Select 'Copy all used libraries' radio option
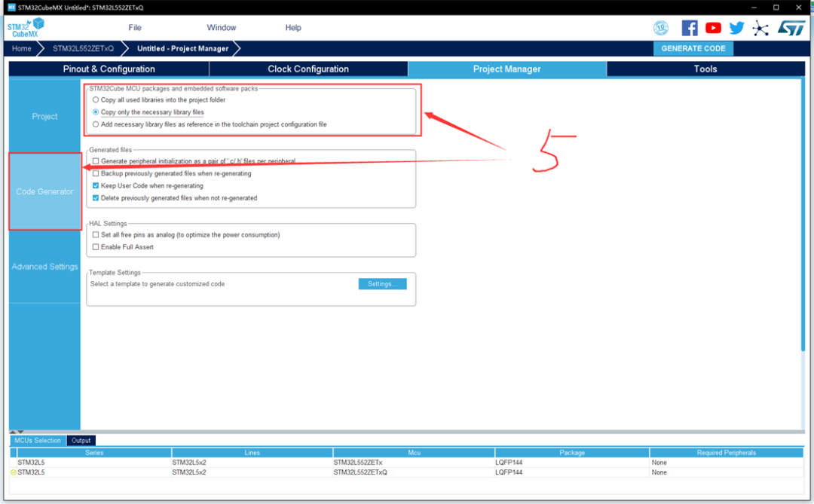 [95, 99]
